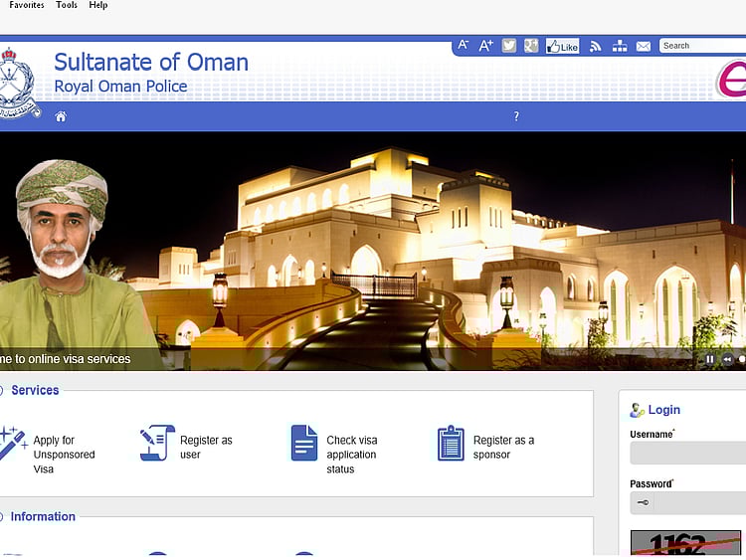Click the Register as sponsor clipboard icon
The image size is (746, 560).
(x=451, y=444)
